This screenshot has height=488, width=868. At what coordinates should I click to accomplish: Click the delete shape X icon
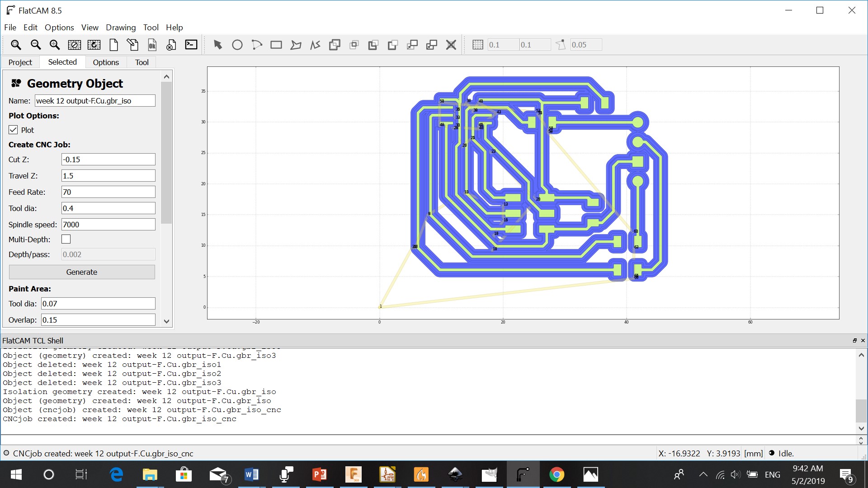tap(451, 45)
